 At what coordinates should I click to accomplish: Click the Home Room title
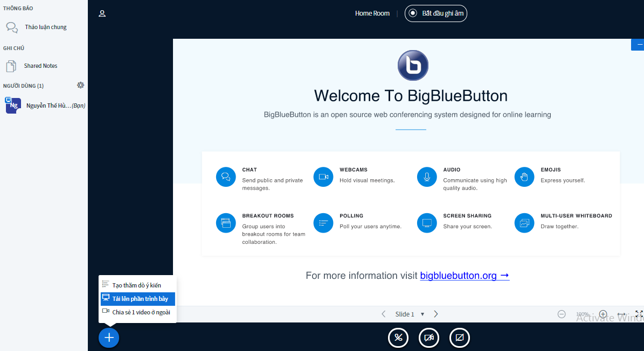372,13
